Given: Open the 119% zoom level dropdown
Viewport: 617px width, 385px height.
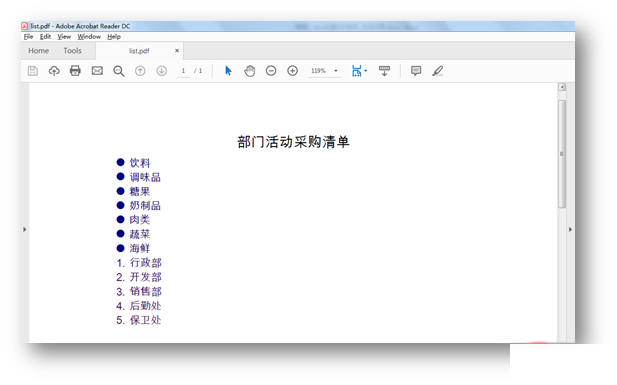Looking at the screenshot, I should click(x=336, y=71).
